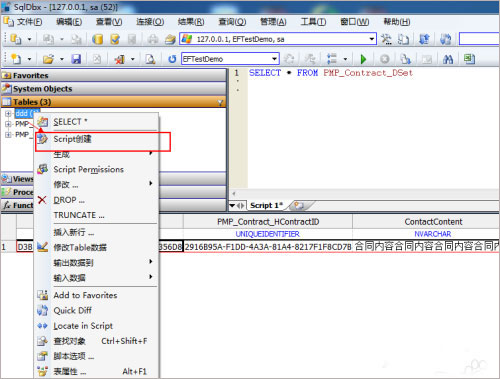The height and width of the screenshot is (379, 500).
Task: Open the 输出数据到 submenu
Action: pos(97,263)
